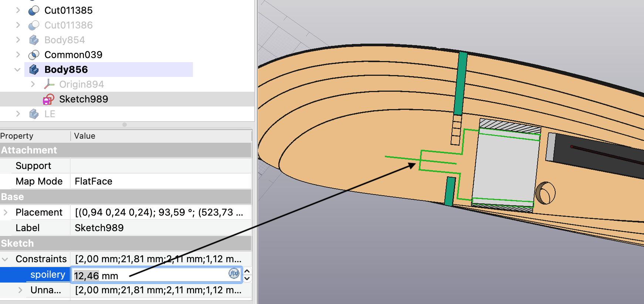Click the Common039 intersection icon
Viewport: 644px width, 304px height.
[x=34, y=55]
